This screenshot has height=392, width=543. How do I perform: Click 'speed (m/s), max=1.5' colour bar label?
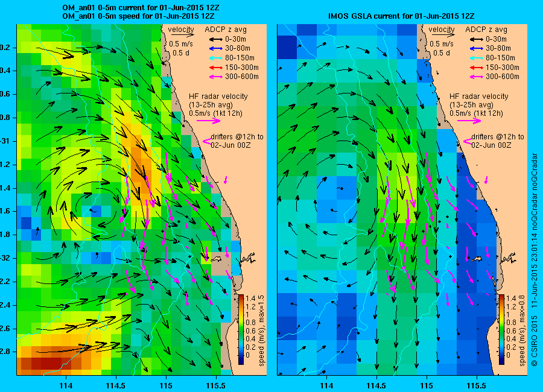click(x=261, y=330)
